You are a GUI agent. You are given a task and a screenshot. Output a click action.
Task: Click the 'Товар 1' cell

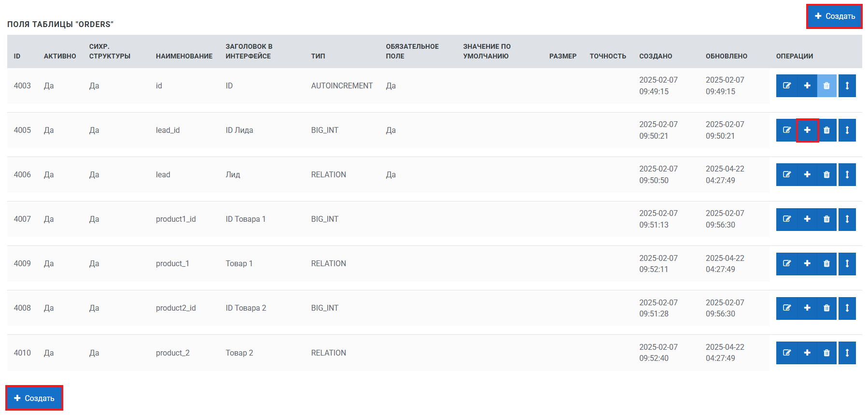[239, 263]
